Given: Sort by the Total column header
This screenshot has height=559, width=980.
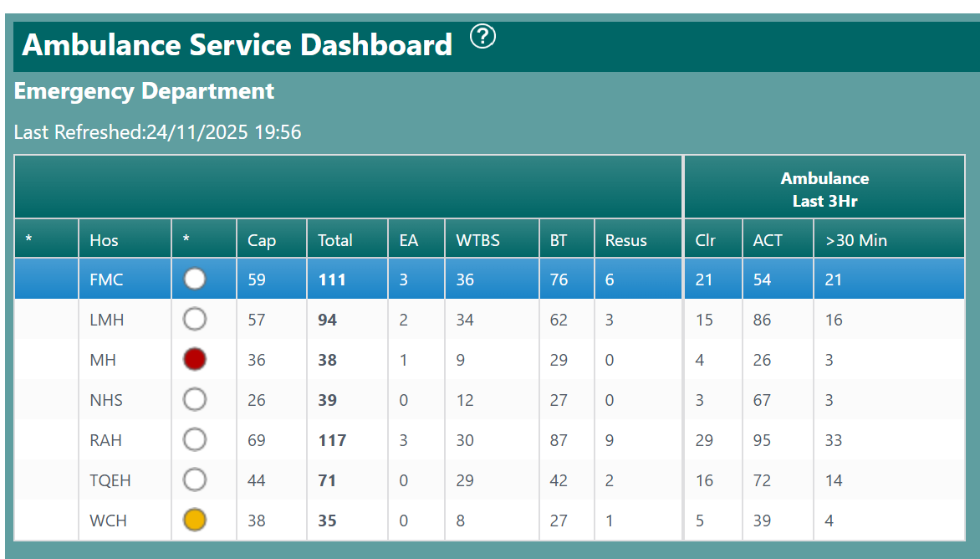Looking at the screenshot, I should tap(335, 240).
